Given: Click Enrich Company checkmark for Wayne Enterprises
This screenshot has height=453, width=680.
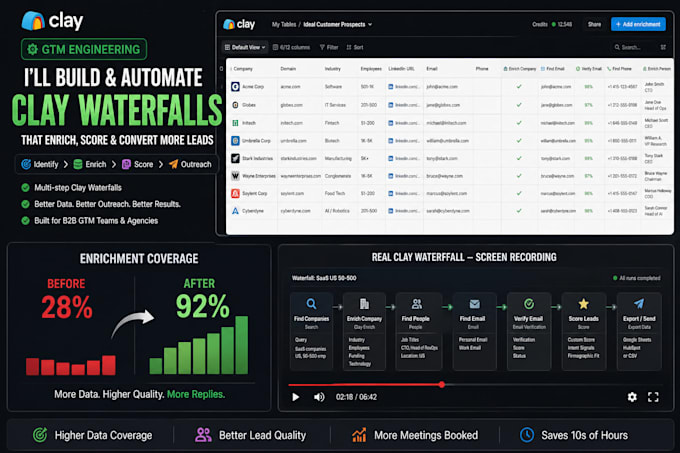Looking at the screenshot, I should click(519, 176).
